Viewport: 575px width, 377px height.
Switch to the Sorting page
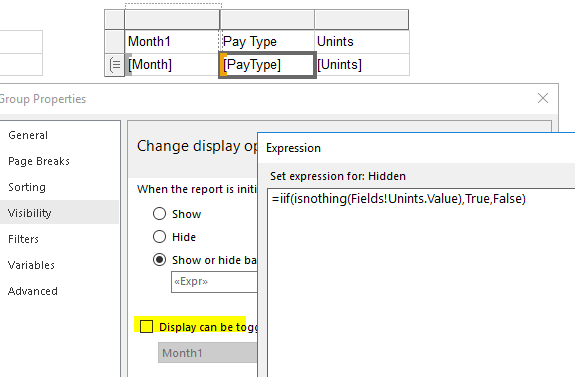pyautogui.click(x=27, y=187)
